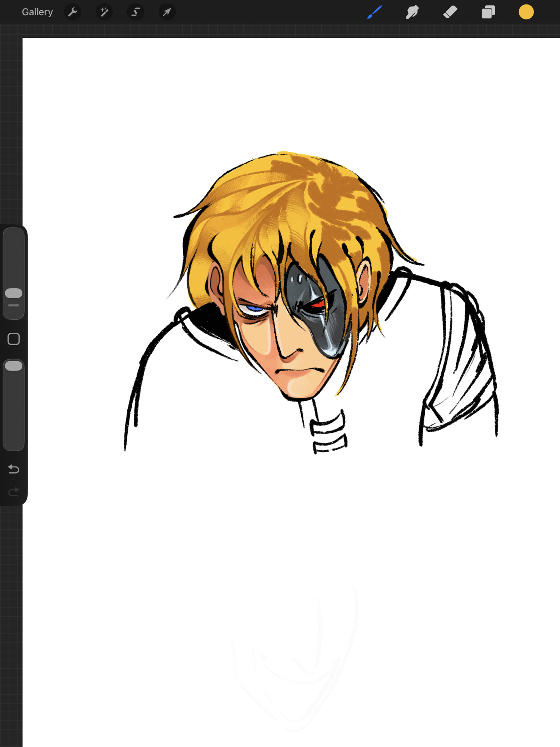560x747 pixels.
Task: Click the brush size slider handle
Action: pyautogui.click(x=14, y=293)
